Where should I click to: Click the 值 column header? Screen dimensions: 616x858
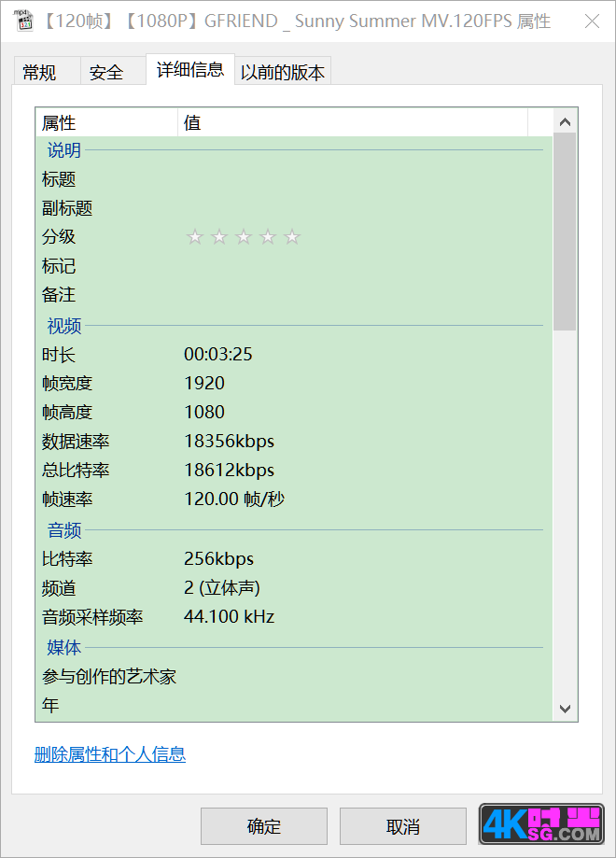tap(353, 122)
